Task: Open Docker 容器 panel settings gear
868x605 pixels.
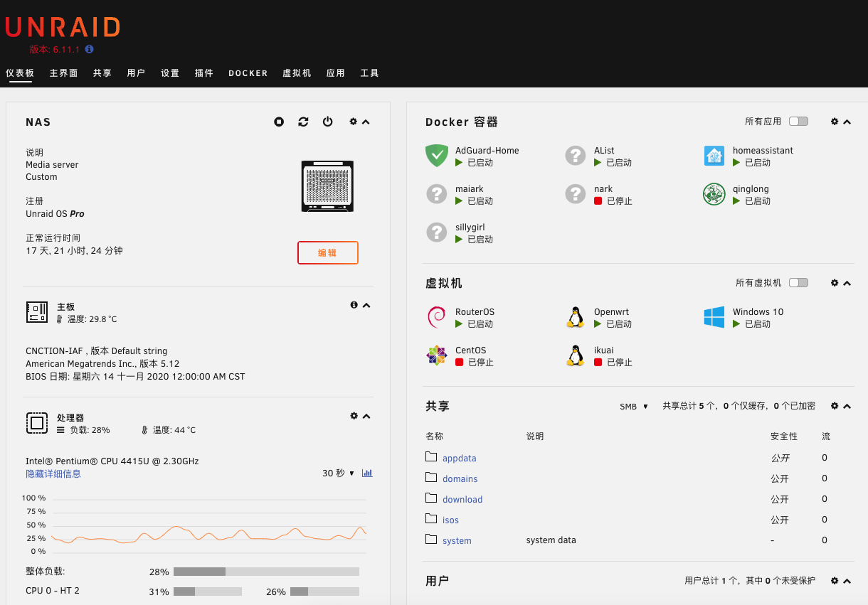Action: click(835, 122)
